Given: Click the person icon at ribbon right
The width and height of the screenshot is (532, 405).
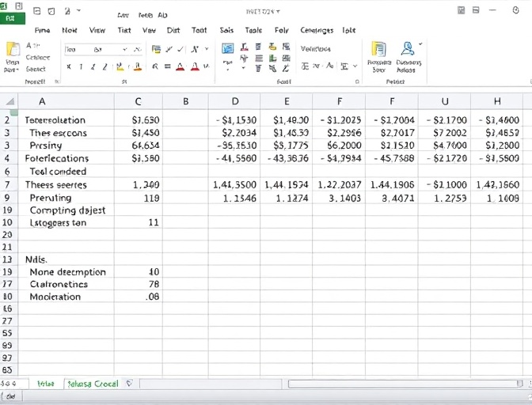Looking at the screenshot, I should point(408,50).
